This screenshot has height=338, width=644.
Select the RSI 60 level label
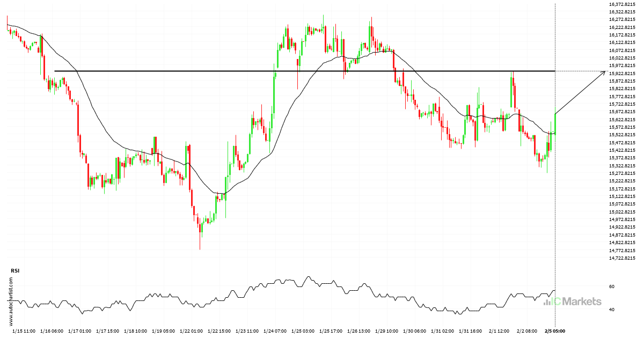click(x=612, y=287)
